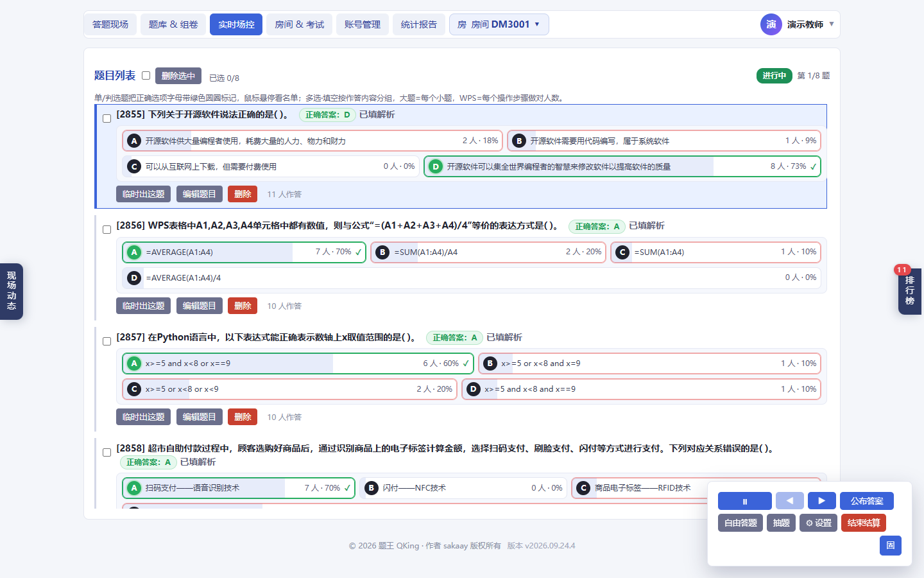924x578 pixels.
Task: Click the 固 pin button in the control panel
Action: pos(890,545)
